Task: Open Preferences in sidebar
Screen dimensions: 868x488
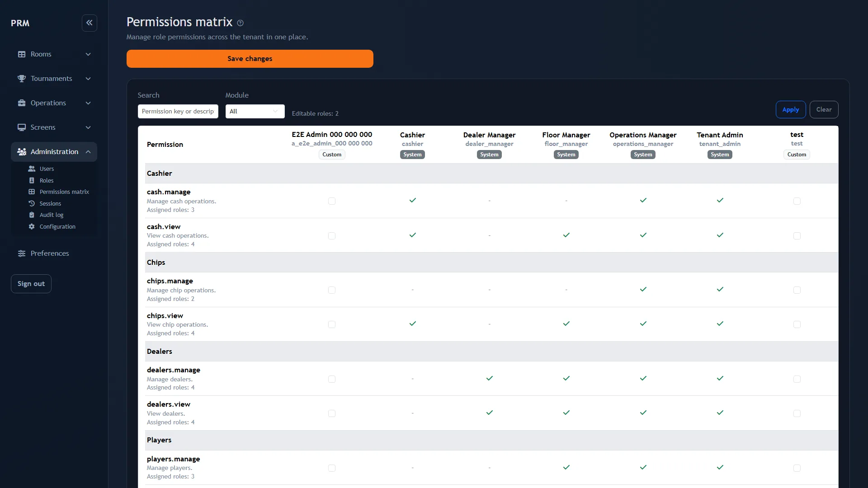Action: coord(50,253)
